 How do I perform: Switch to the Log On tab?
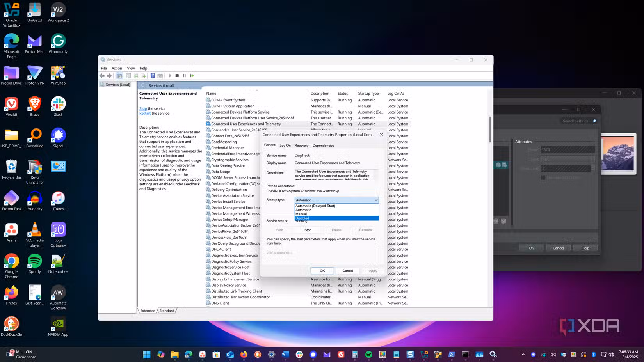click(285, 145)
